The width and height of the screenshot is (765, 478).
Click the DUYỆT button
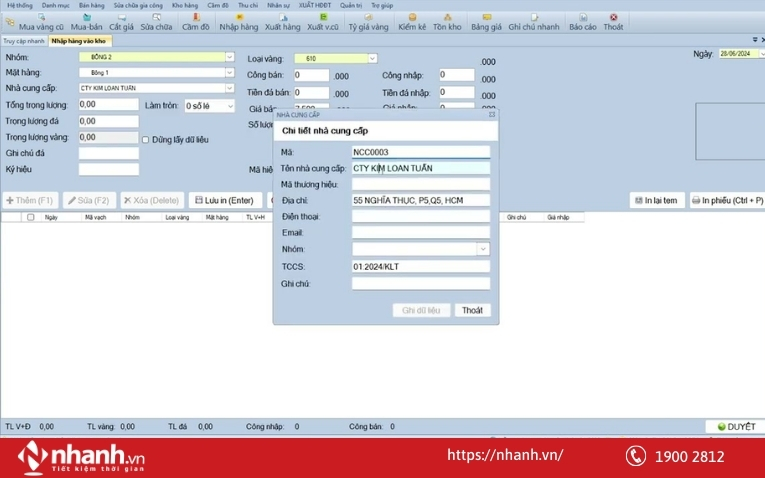(x=735, y=427)
